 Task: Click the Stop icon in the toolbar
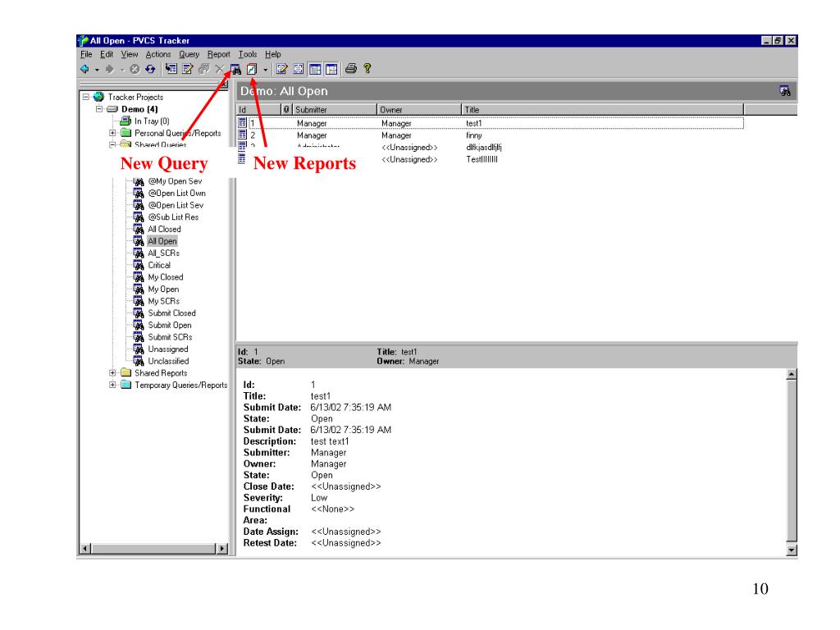(135, 69)
